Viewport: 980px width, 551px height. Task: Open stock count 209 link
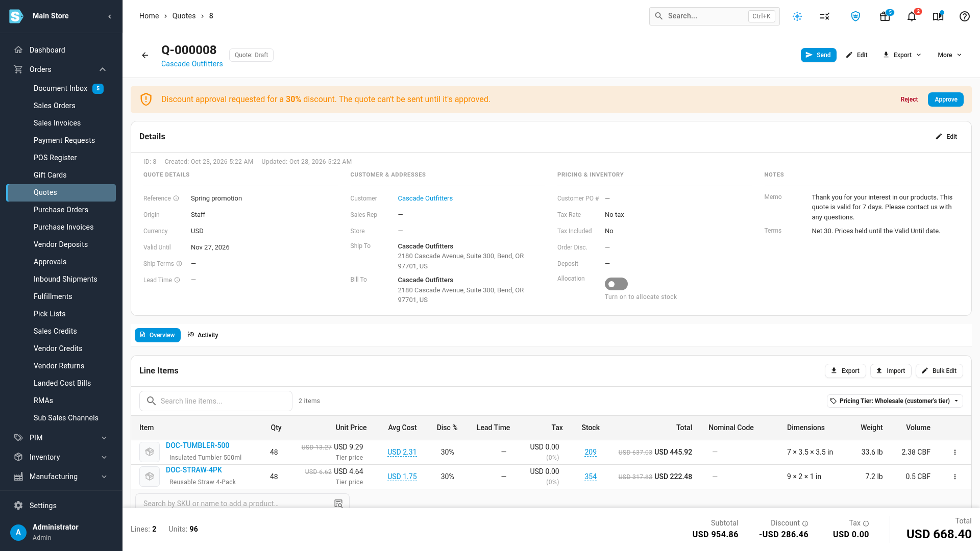pyautogui.click(x=591, y=452)
